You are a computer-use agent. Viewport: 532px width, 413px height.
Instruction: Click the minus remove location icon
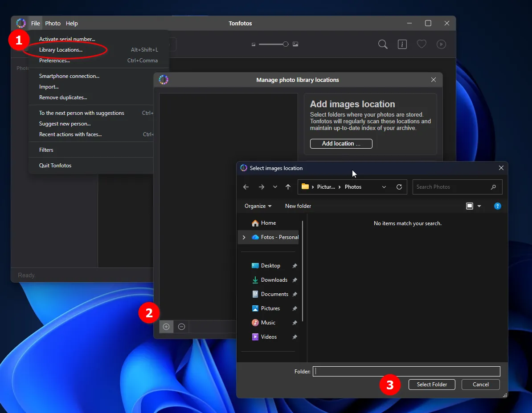tap(181, 327)
